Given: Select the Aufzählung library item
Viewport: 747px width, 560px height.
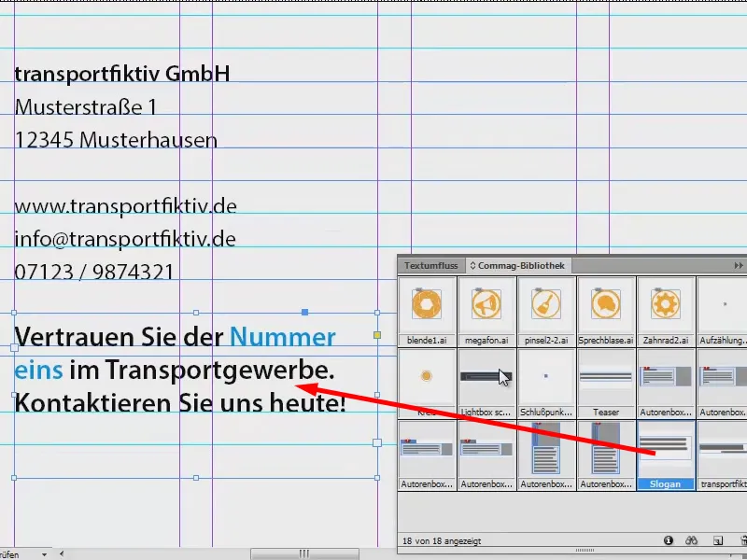Looking at the screenshot, I should coord(722,312).
